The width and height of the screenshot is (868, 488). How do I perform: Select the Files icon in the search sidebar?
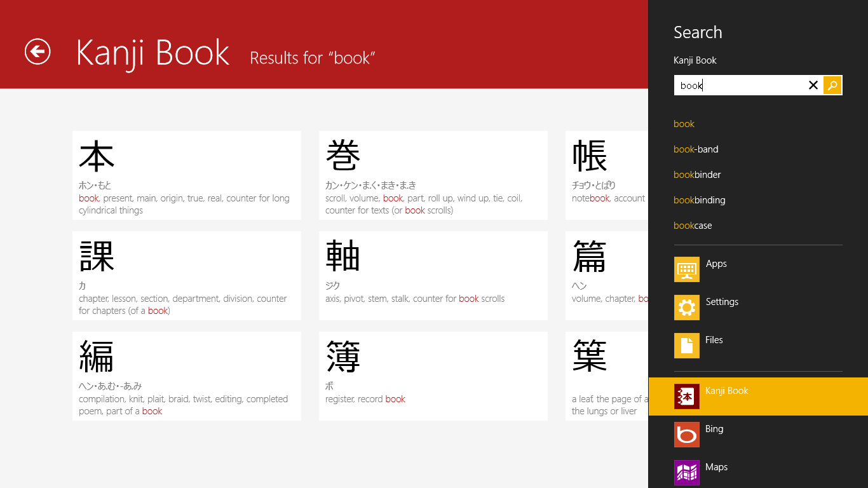tap(687, 346)
